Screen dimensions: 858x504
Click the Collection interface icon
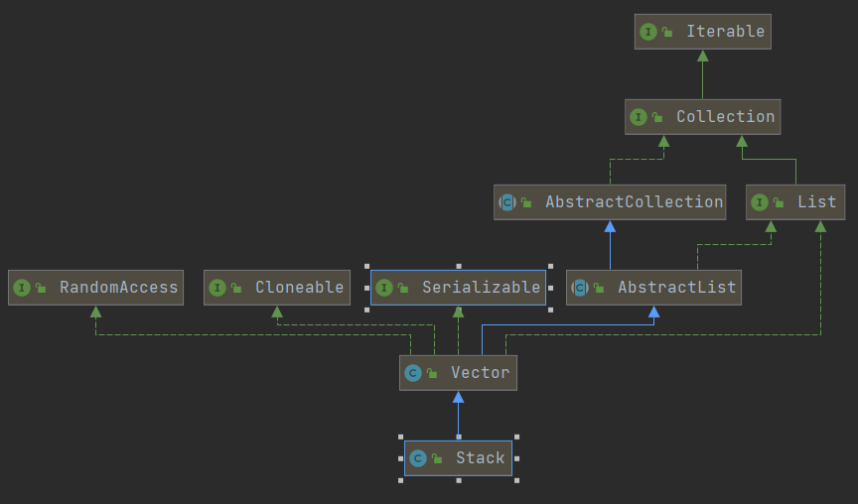coord(639,117)
